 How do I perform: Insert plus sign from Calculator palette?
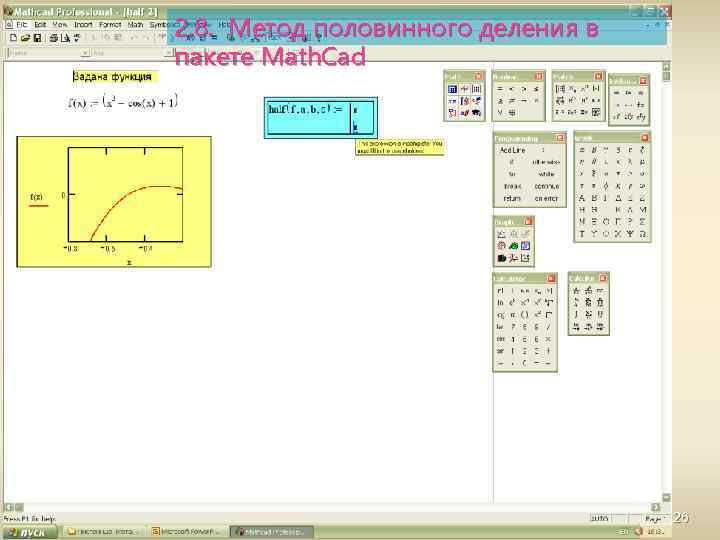[x=548, y=351]
